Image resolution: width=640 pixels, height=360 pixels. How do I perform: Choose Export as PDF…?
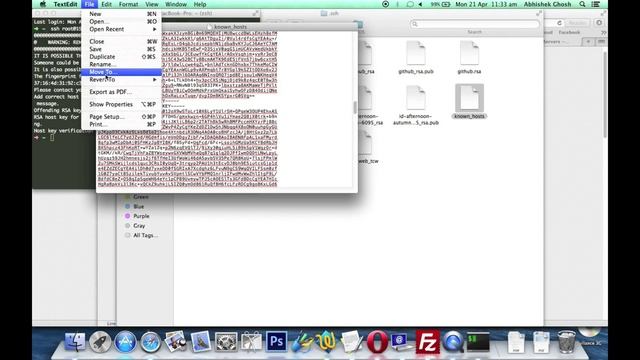[x=122, y=92]
